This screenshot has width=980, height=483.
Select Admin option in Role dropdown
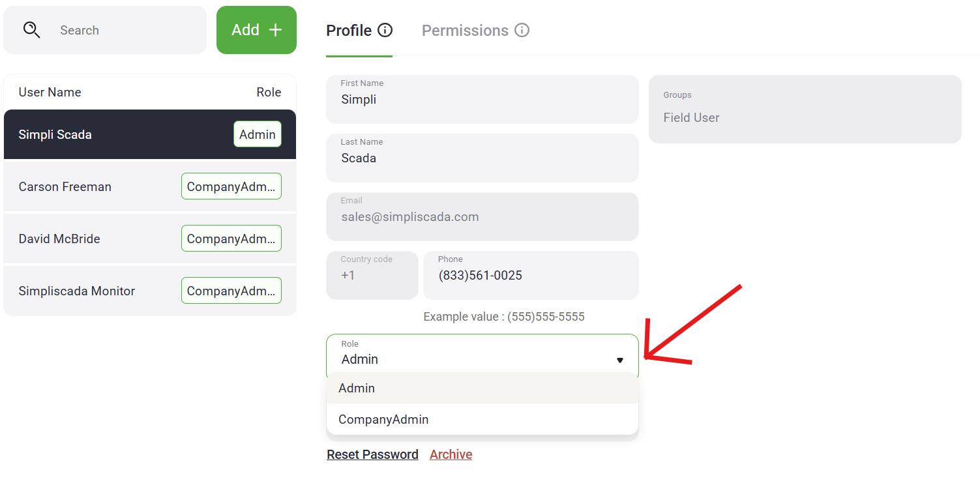[x=357, y=388]
